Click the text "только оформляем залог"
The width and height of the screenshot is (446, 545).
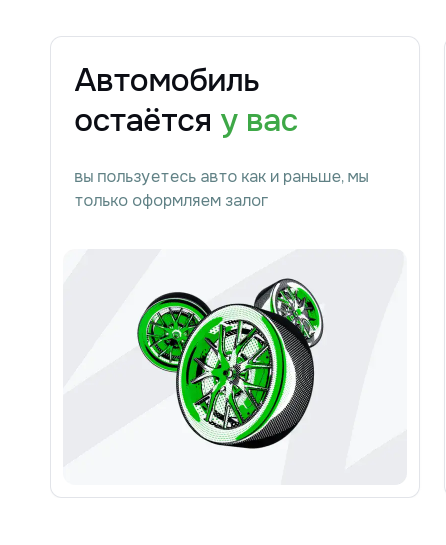[x=171, y=201]
